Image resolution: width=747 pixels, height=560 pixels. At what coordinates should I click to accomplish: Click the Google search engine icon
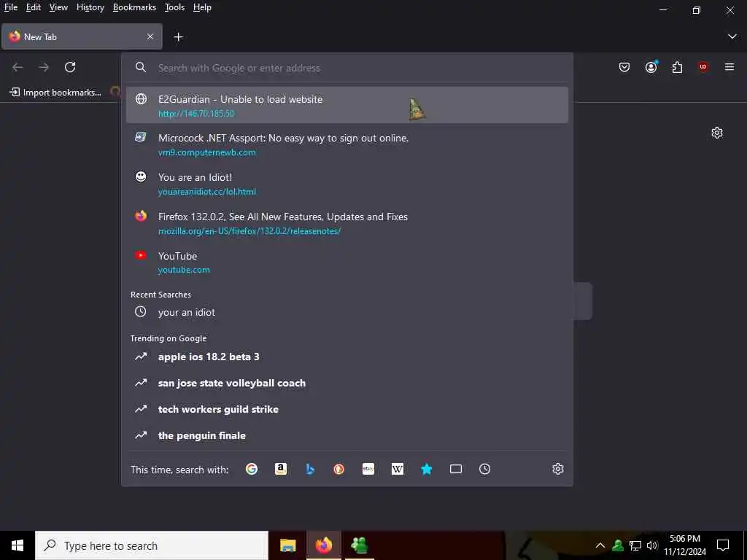(252, 469)
